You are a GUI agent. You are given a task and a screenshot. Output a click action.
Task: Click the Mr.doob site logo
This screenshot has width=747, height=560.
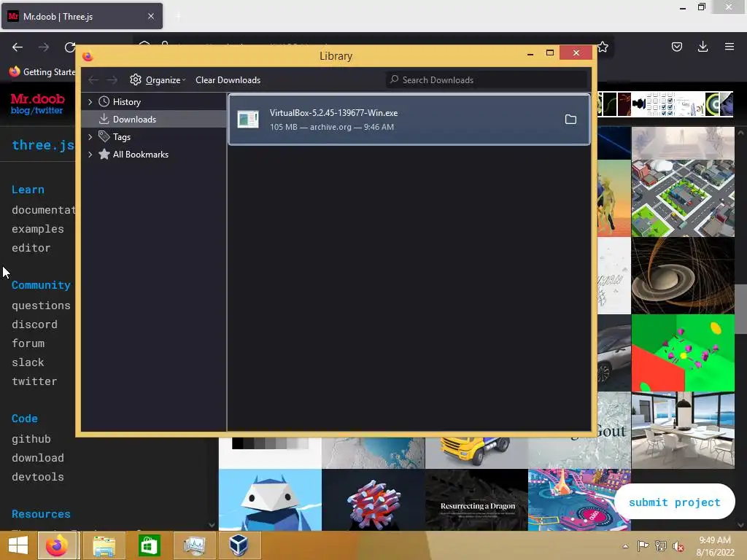pos(38,98)
